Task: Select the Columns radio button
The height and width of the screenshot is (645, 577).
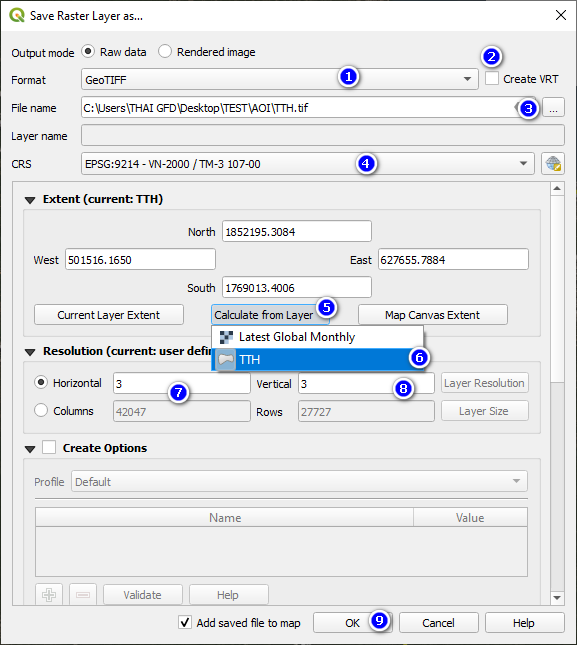Action: coord(41,410)
